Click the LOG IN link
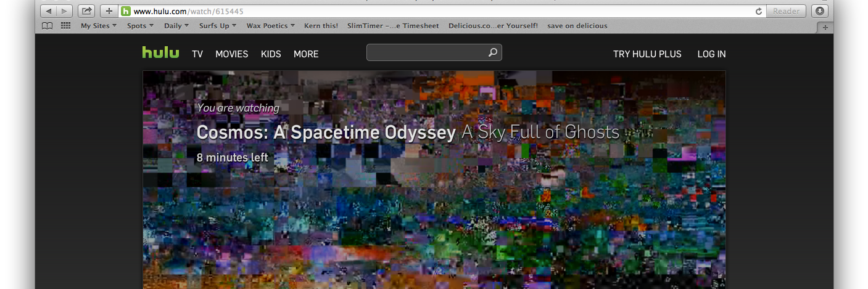This screenshot has width=868, height=289. tap(711, 54)
